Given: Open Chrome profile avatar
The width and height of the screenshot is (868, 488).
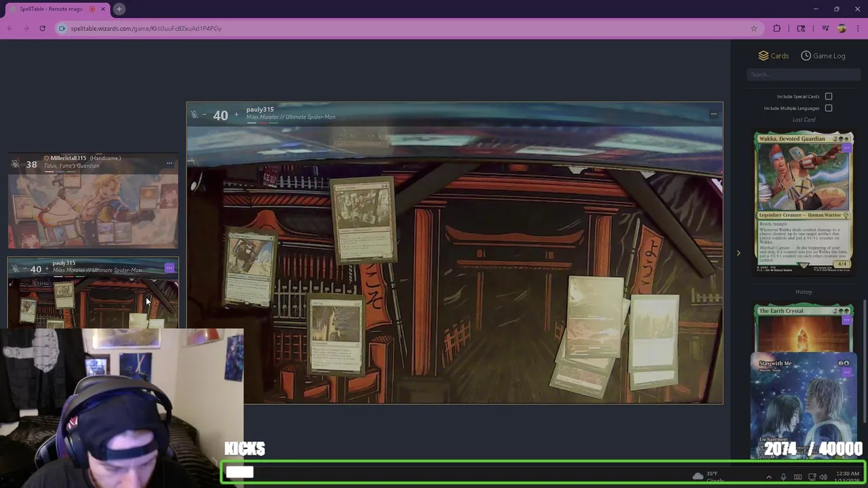Looking at the screenshot, I should (x=842, y=28).
